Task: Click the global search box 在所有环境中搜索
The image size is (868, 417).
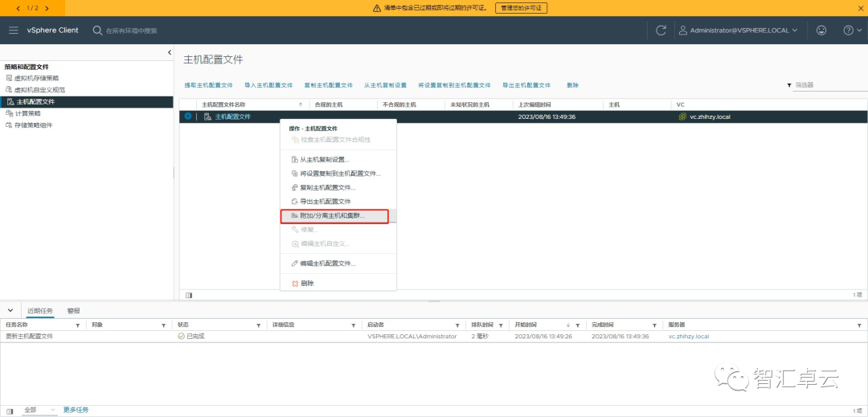Action: point(131,31)
